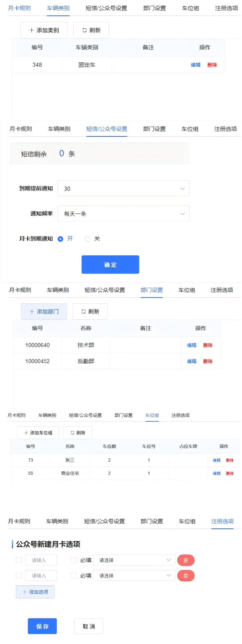Viewport: 242px width, 644px height.
Task: Click the 车辆类别 column header
Action: 87,47
